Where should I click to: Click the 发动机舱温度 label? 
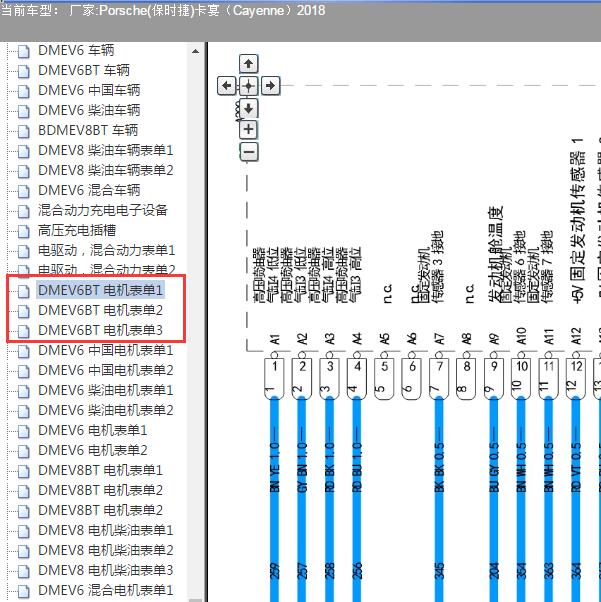(495, 255)
